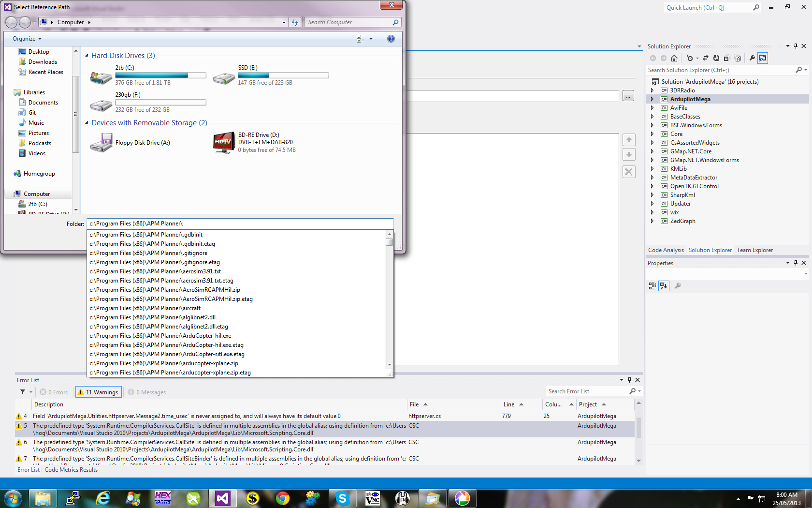Open Skype from the taskbar

pyautogui.click(x=343, y=498)
